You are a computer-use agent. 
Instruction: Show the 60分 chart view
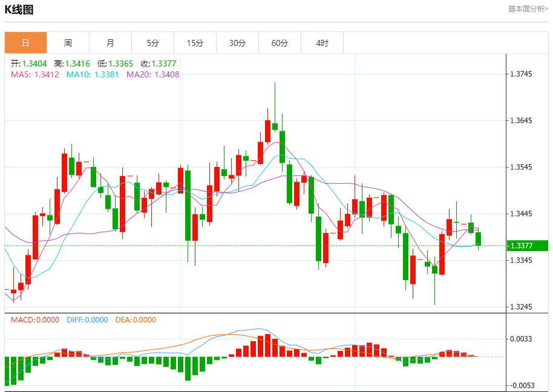280,43
